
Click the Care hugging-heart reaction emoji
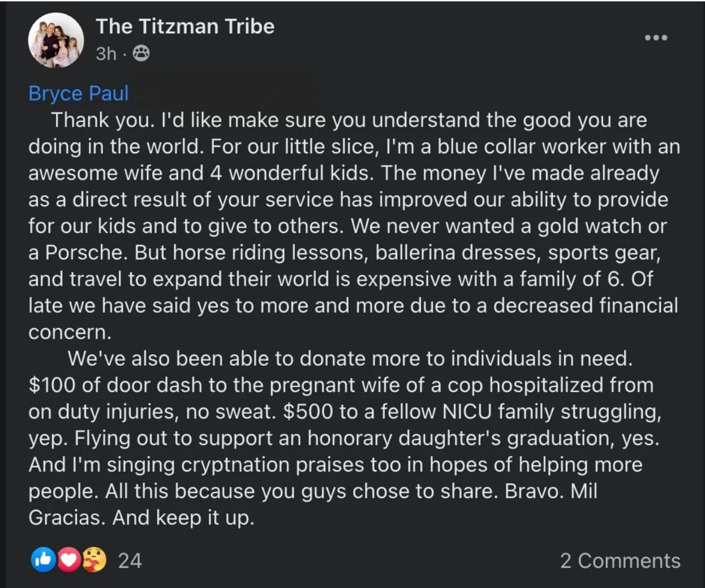click(94, 560)
